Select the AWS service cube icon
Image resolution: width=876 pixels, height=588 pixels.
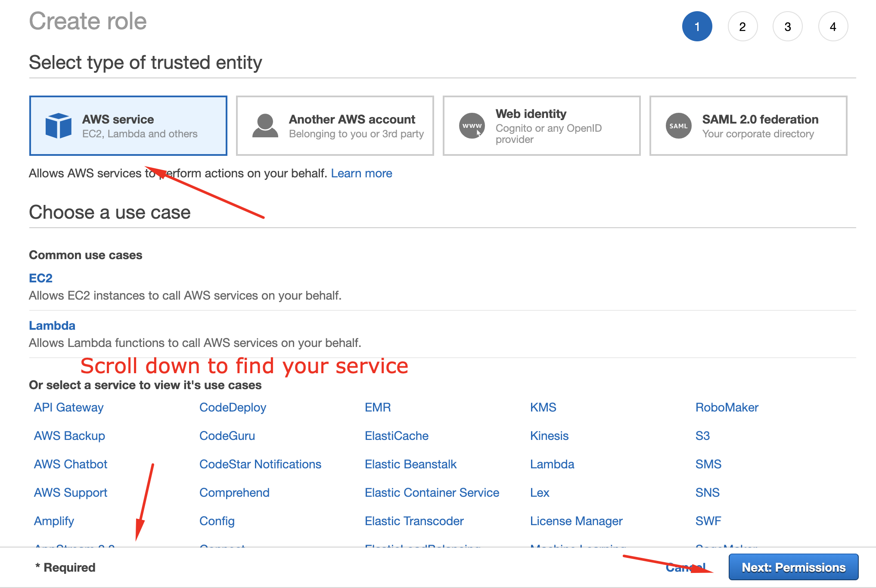coord(59,126)
